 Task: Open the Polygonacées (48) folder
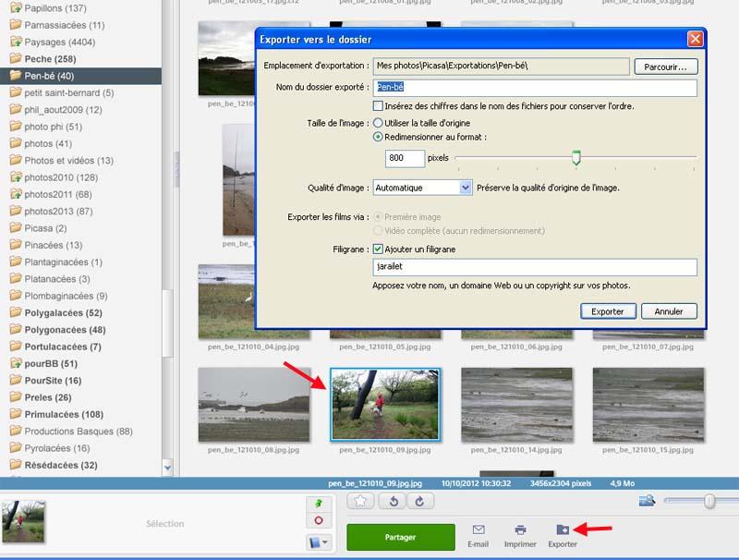tap(65, 330)
